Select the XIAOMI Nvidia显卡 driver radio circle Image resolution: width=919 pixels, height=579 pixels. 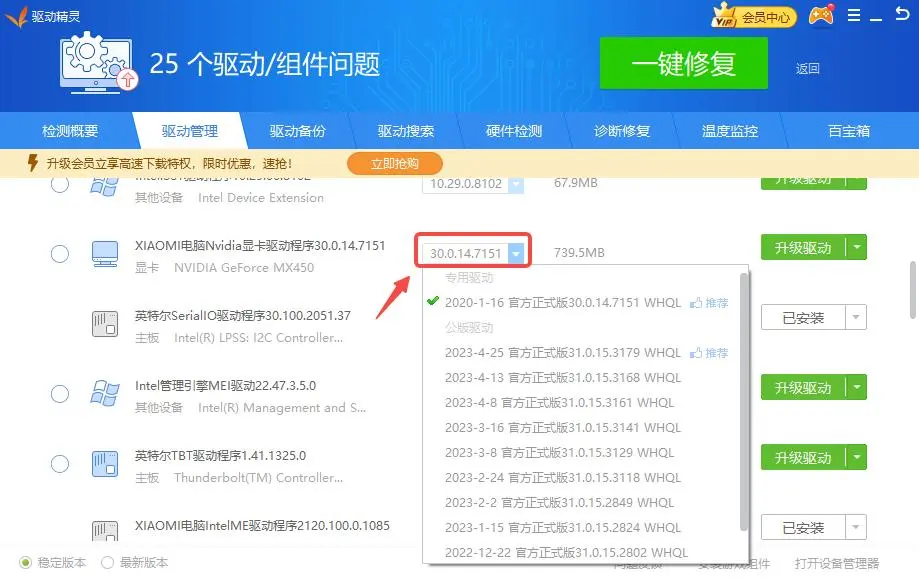tap(60, 254)
